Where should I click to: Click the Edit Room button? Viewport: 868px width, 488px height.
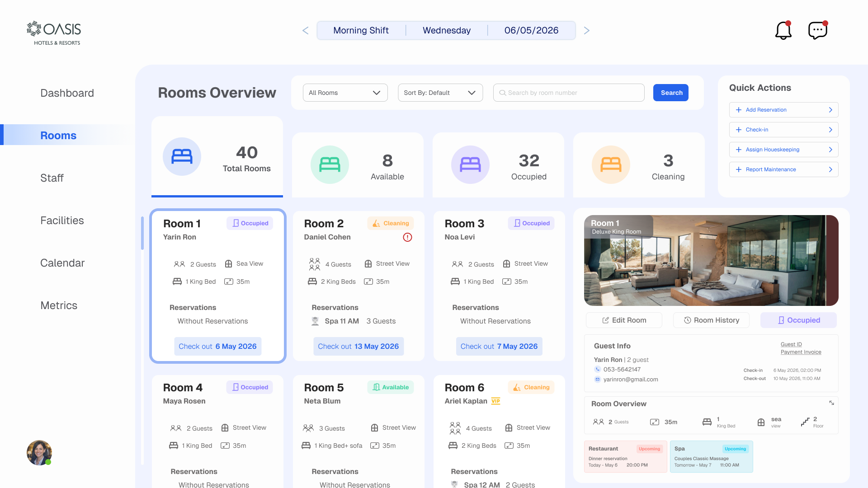coord(624,320)
